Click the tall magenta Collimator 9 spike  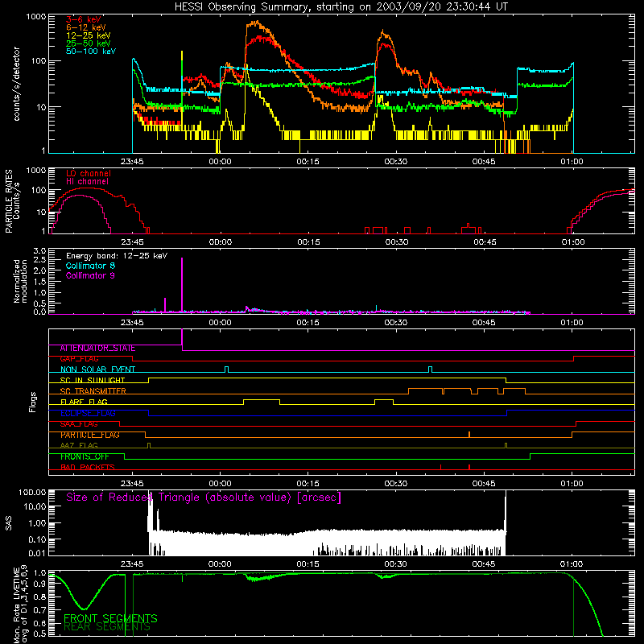coord(182,285)
